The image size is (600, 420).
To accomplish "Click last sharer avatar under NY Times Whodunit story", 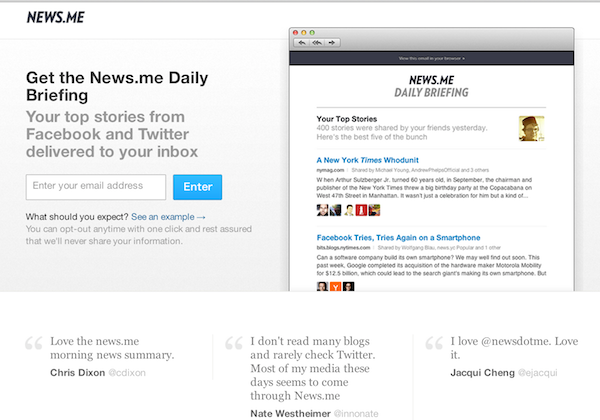I will click(378, 211).
